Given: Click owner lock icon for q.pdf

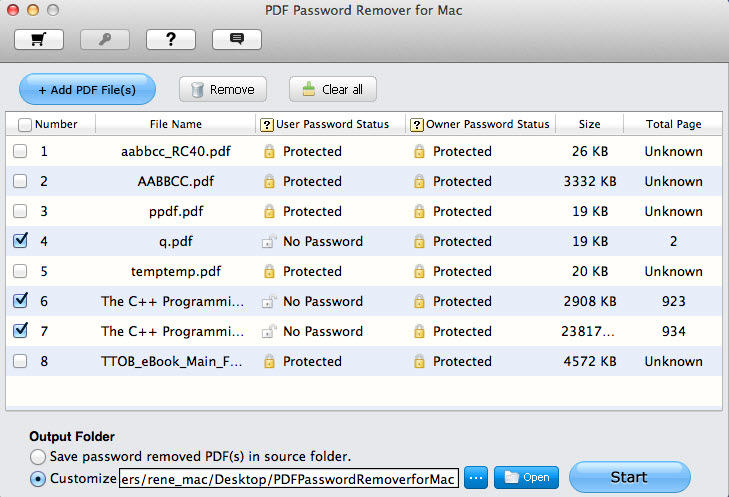Looking at the screenshot, I should tap(419, 241).
